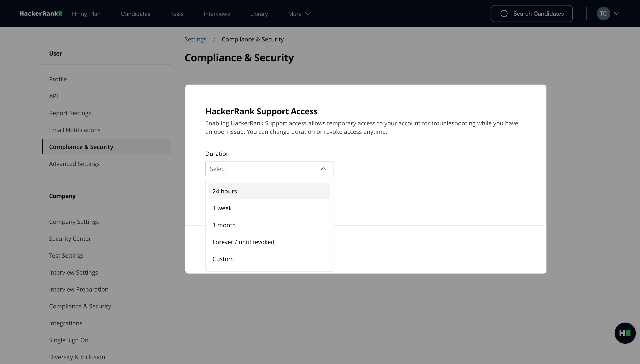Open the More navigation dropdown

(299, 14)
